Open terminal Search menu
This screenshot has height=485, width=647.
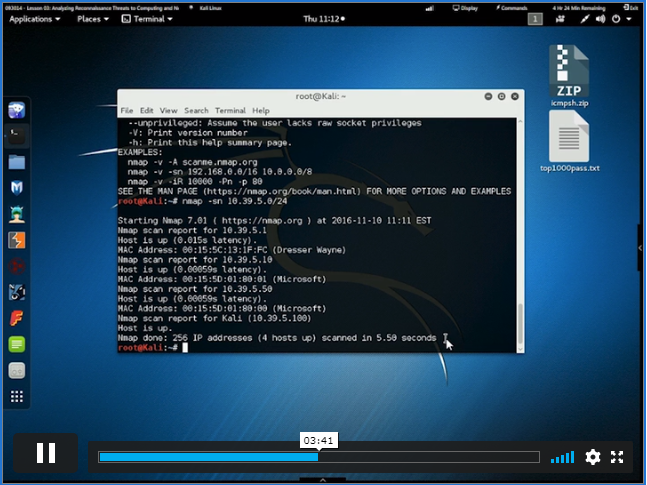[196, 111]
